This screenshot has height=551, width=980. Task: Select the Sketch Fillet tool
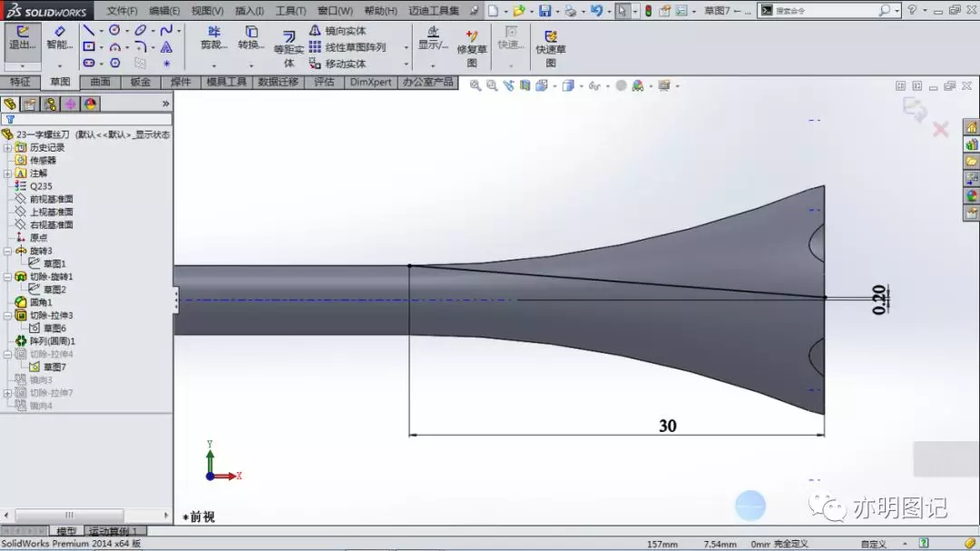pos(141,47)
